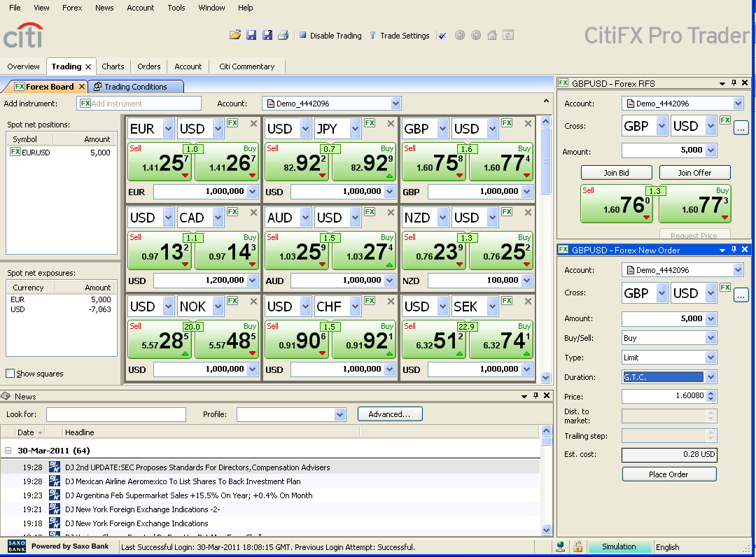The image size is (756, 557).
Task: Open the JPY currency dropdown
Action: point(356,129)
